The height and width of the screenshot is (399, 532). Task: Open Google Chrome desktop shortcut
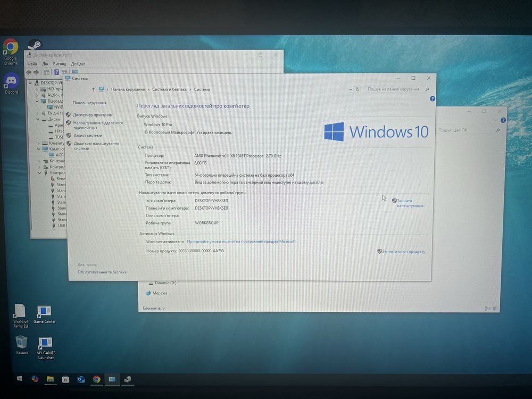pyautogui.click(x=10, y=52)
